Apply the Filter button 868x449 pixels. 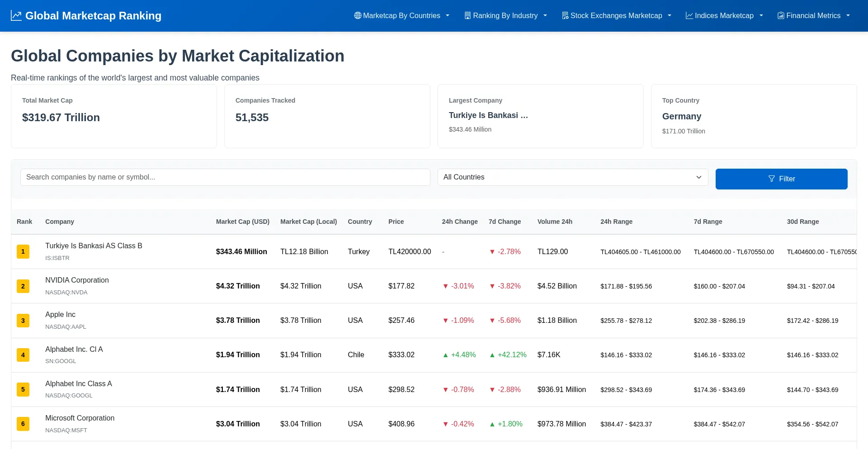tap(781, 179)
